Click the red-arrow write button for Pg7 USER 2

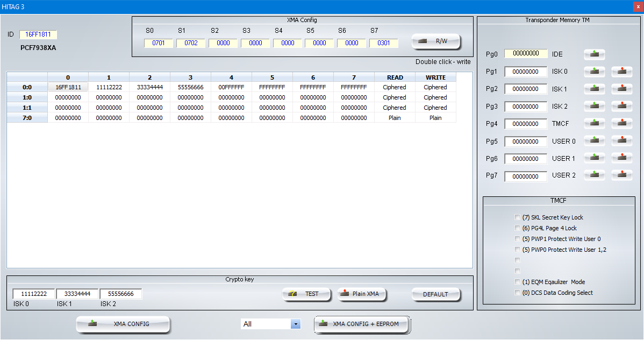click(x=622, y=175)
